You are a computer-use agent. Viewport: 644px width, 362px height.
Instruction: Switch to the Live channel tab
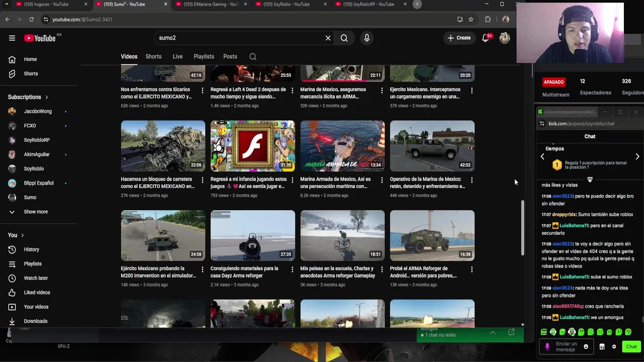[178, 56]
